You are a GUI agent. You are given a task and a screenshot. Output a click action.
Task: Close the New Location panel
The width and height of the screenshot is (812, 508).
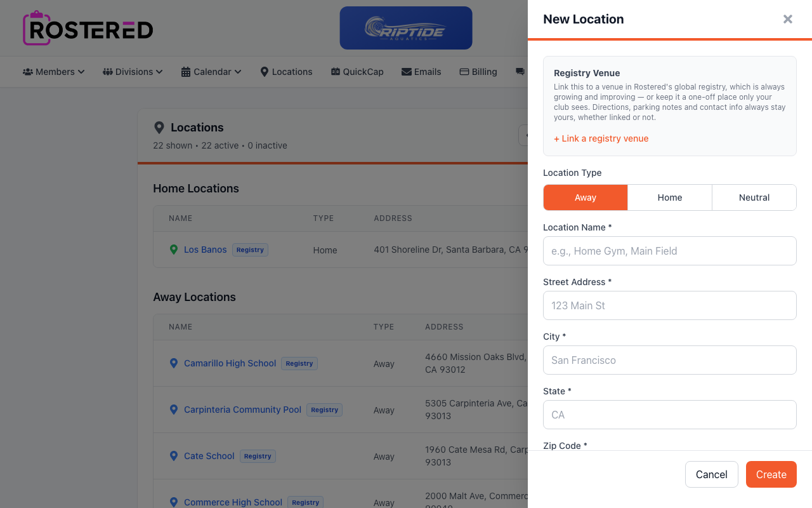(788, 19)
